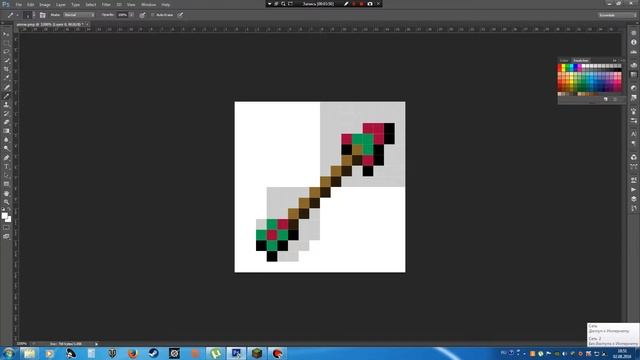
Task: Select the Zoom tool
Action: point(6,202)
